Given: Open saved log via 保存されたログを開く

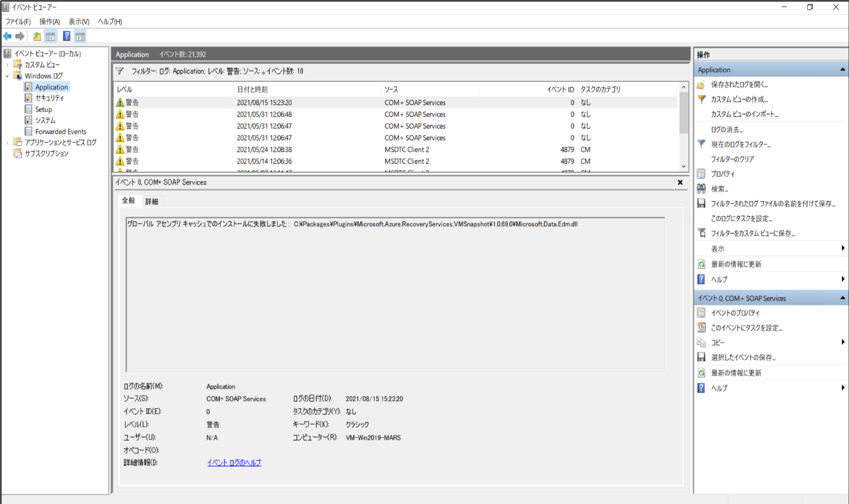Looking at the screenshot, I should point(739,84).
